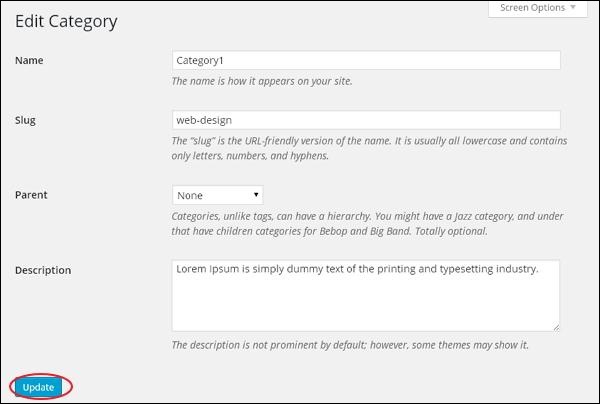Click the Slug field label
600x404 pixels.
(x=26, y=119)
